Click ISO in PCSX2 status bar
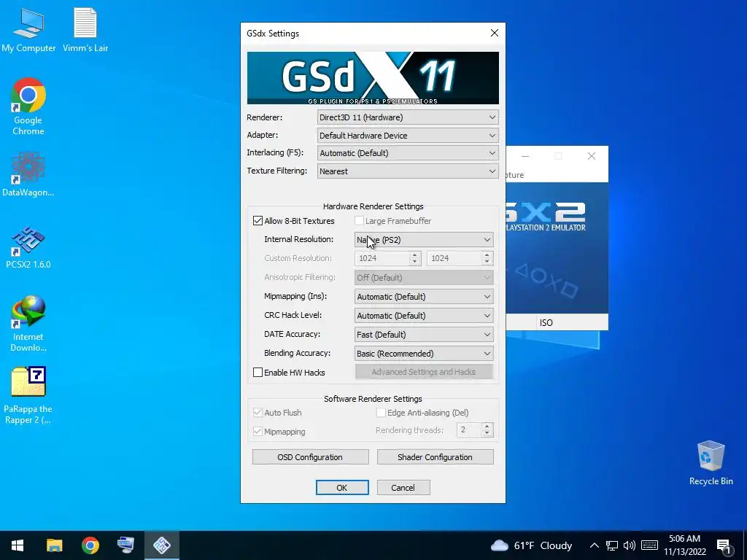This screenshot has height=560, width=747. click(x=546, y=323)
